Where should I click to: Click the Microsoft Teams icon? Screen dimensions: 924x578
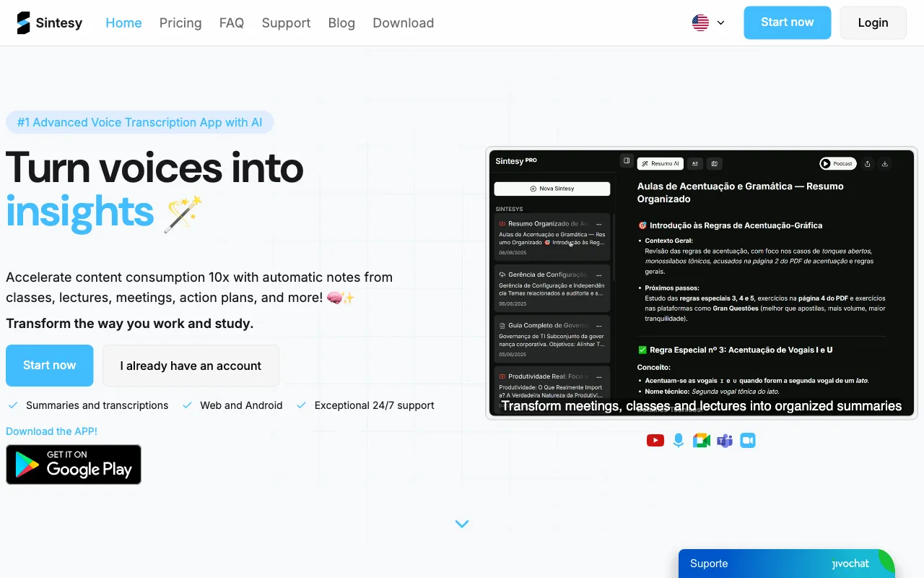pyautogui.click(x=725, y=440)
